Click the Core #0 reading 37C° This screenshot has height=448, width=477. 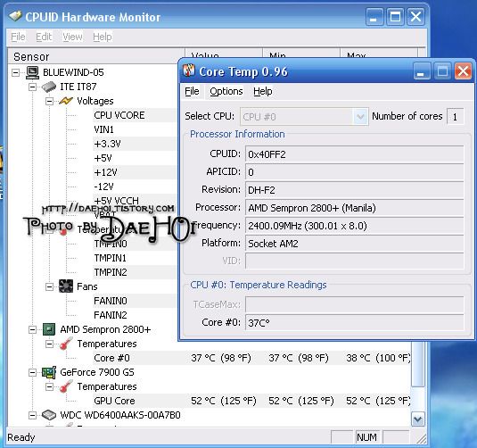pyautogui.click(x=354, y=323)
